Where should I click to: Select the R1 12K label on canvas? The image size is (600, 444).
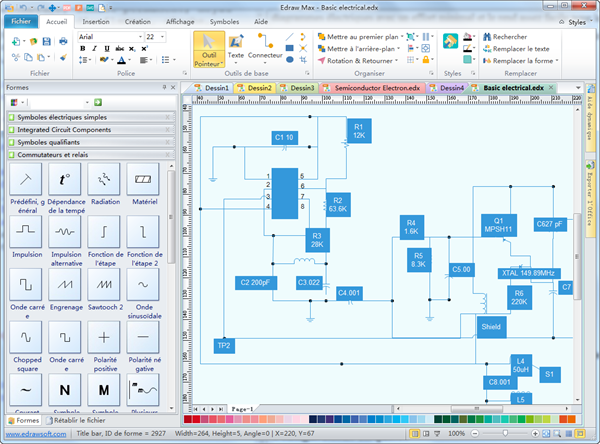point(359,131)
